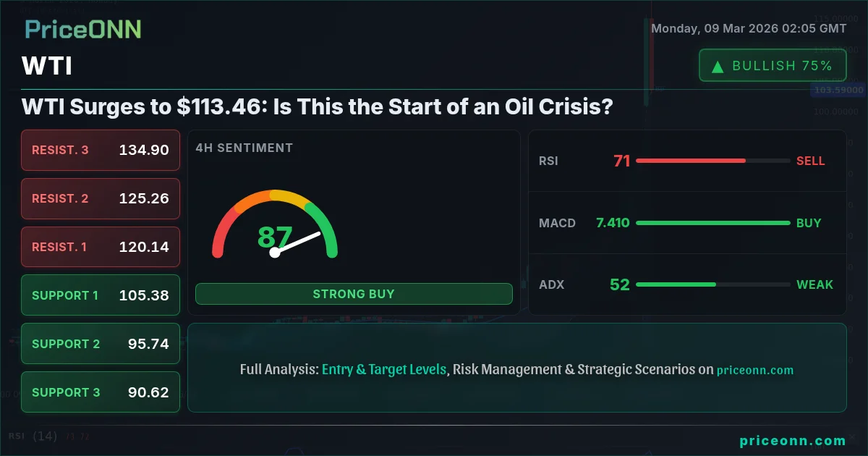Select the STRONG BUY sentiment bar

click(x=354, y=294)
